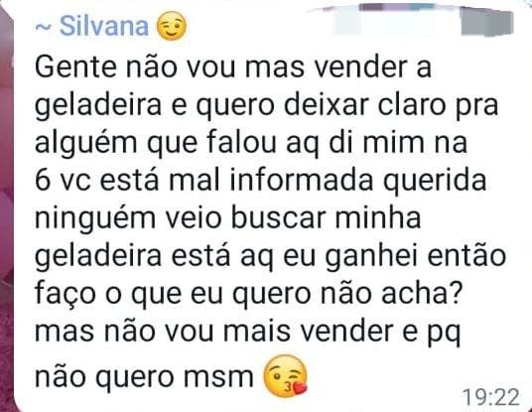Tap the word "claro" on the second line
532x412 pixels.
pyautogui.click(x=412, y=104)
